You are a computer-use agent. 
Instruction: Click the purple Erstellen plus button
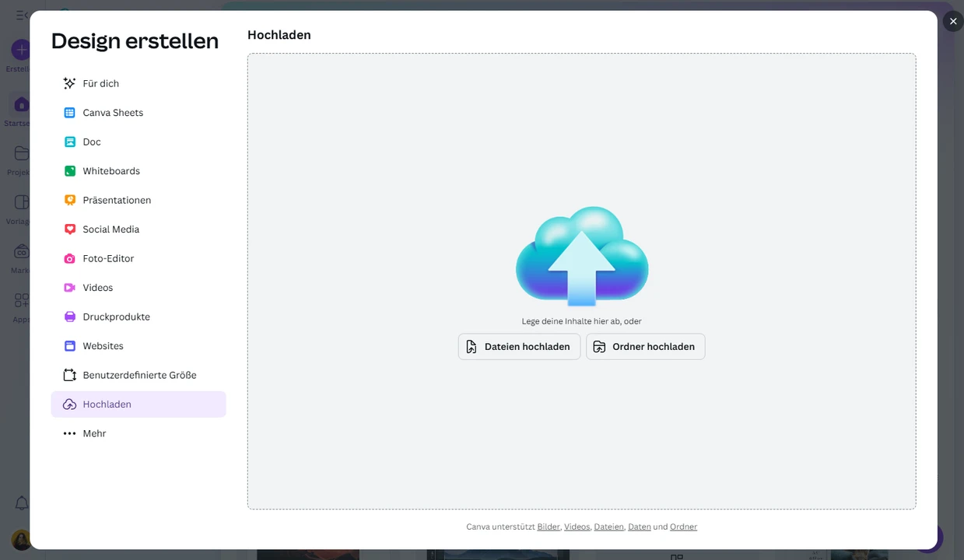click(x=21, y=50)
